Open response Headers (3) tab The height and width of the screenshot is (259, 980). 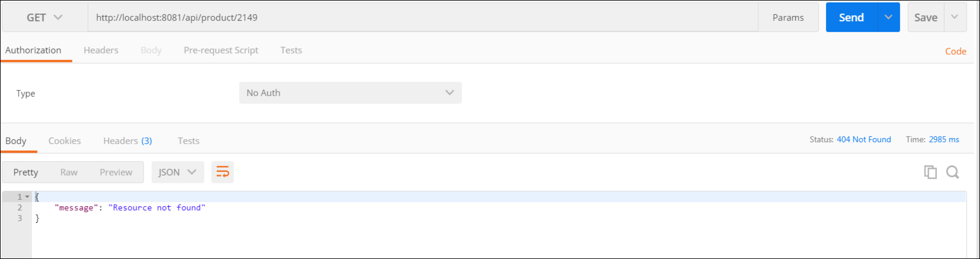[127, 141]
